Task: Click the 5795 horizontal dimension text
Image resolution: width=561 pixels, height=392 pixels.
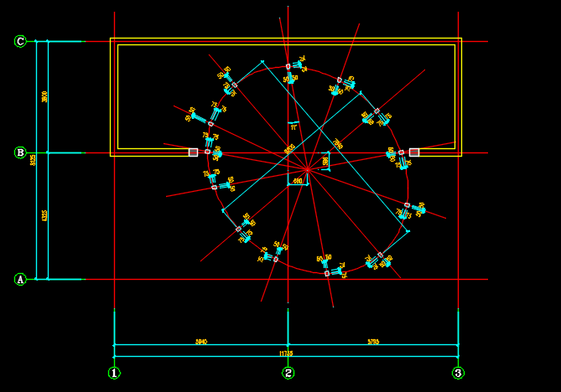Action: tap(373, 342)
